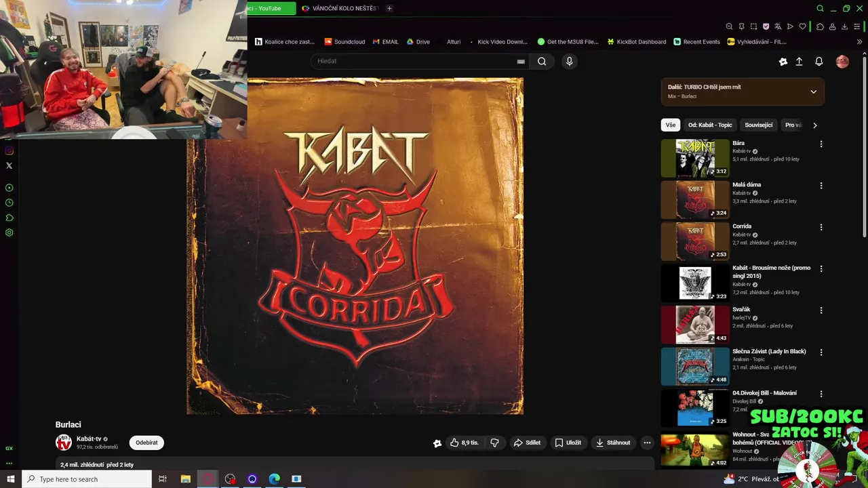Image resolution: width=868 pixels, height=488 pixels.
Task: Open the Kabát-tv channel name link
Action: point(89,439)
